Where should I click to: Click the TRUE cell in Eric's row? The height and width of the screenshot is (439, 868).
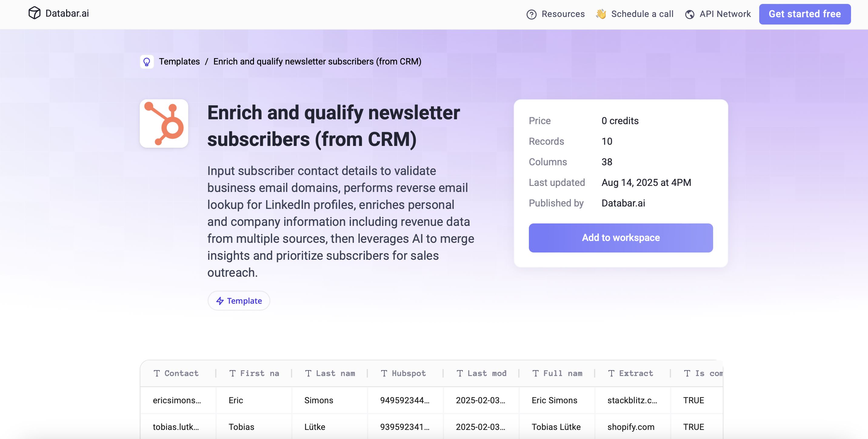tap(697, 400)
